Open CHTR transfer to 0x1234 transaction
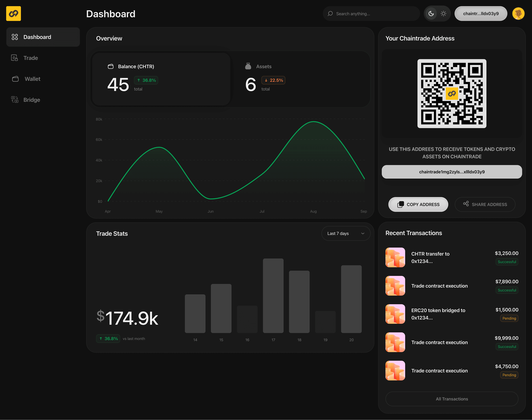This screenshot has height=420, width=532. (x=452, y=257)
